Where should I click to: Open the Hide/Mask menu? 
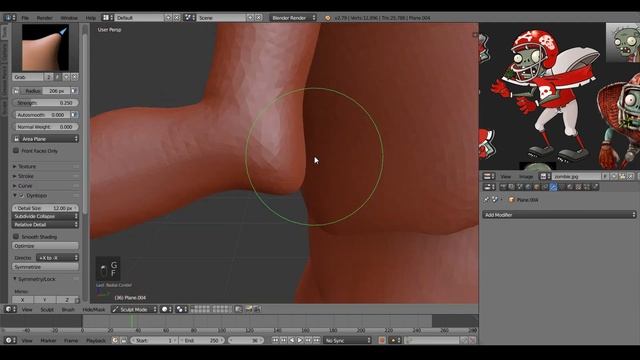[94, 309]
